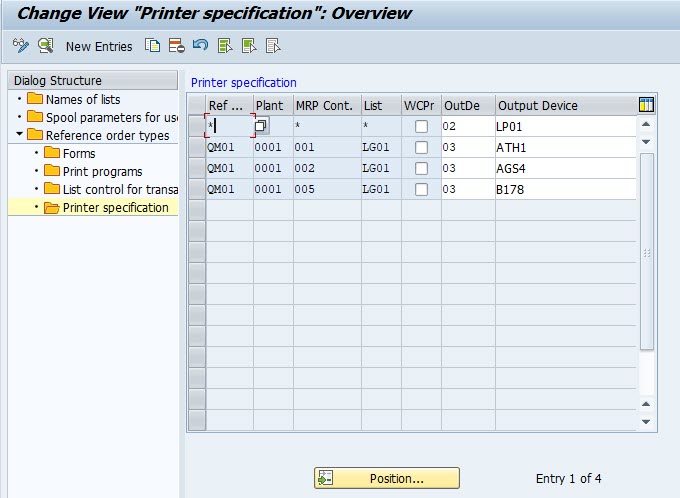The width and height of the screenshot is (680, 498).
Task: Open value help beside the Ref field
Action: point(261,126)
